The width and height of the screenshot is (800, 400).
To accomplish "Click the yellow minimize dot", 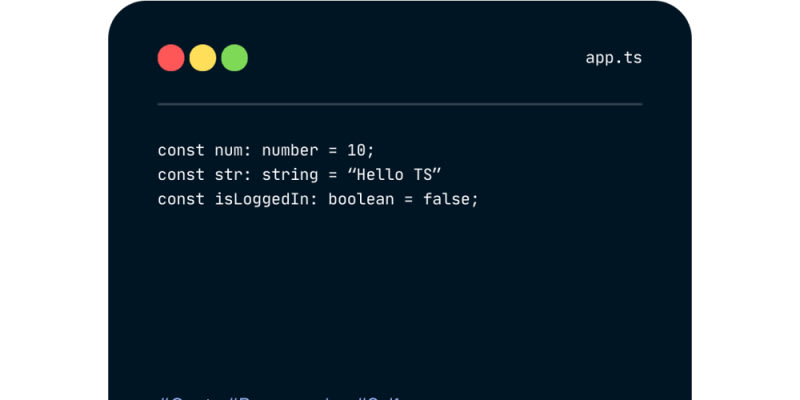I will pos(203,58).
